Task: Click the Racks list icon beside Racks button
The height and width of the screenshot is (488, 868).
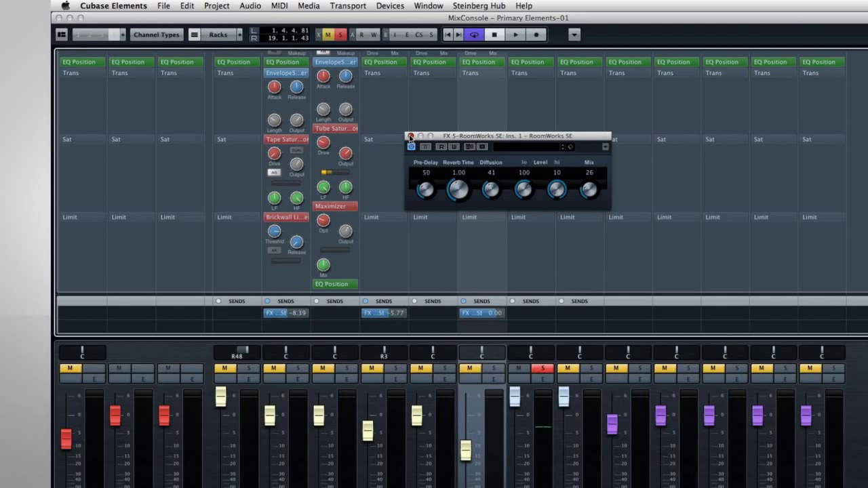Action: click(195, 35)
